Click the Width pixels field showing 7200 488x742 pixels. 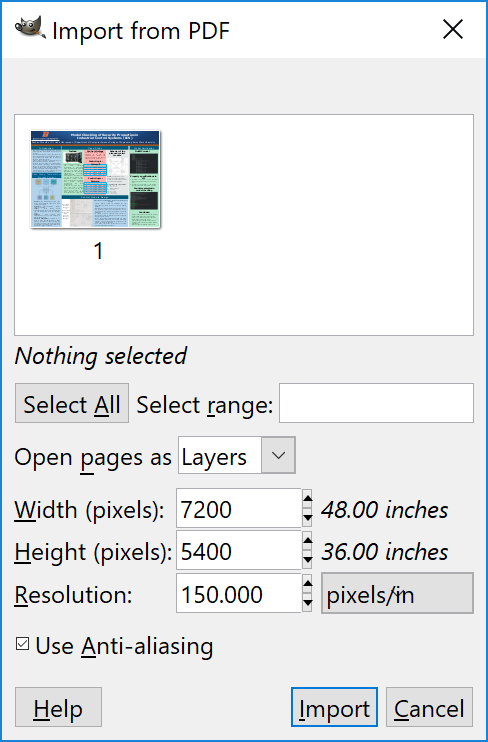pos(239,508)
